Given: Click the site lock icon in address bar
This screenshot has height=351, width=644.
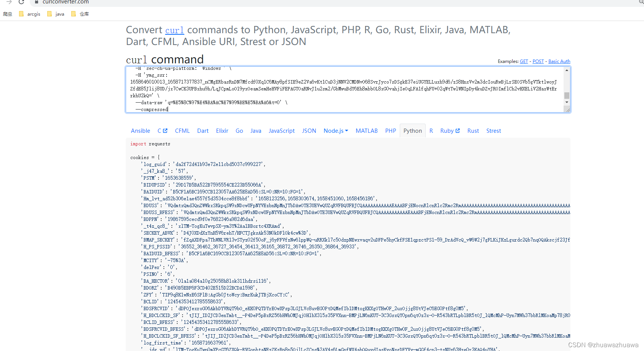Looking at the screenshot, I should point(37,2).
